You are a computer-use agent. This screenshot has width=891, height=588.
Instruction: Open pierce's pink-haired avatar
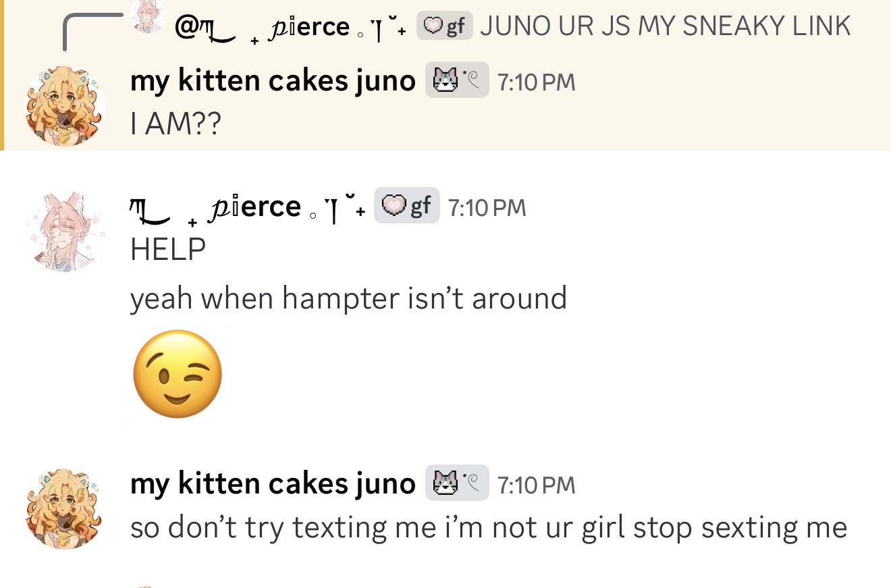pyautogui.click(x=65, y=232)
